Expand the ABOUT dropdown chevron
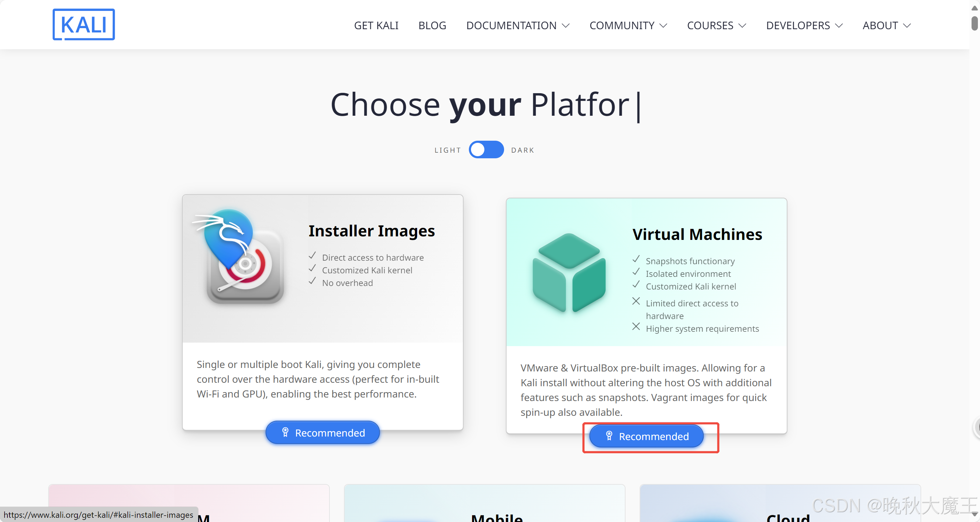The image size is (980, 522). click(907, 25)
